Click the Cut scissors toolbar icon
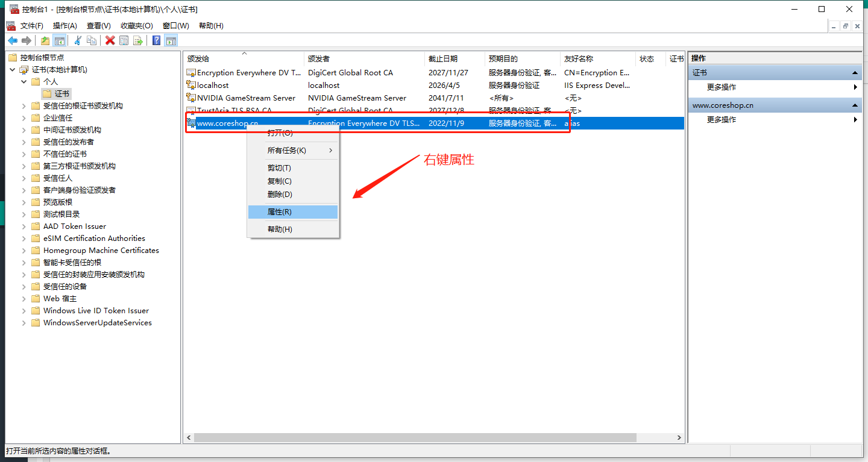This screenshot has width=868, height=462. [78, 40]
